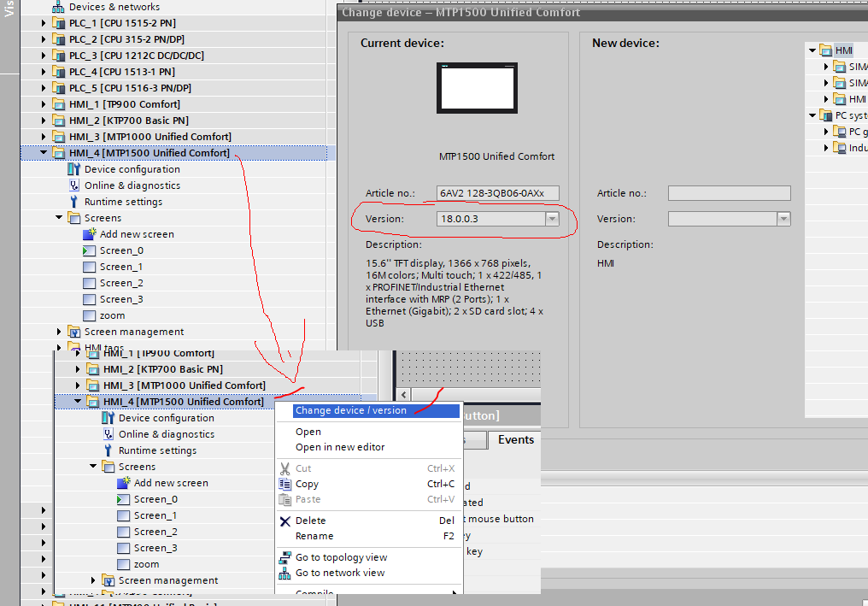Click the PLC_5 [CPU 1516-3 PN/DP] folder icon

58,87
